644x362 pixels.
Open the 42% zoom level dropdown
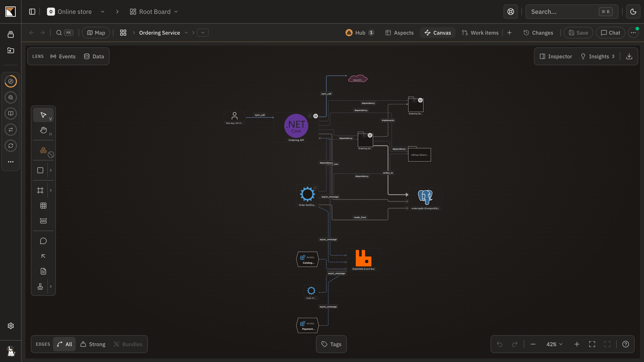coord(555,344)
